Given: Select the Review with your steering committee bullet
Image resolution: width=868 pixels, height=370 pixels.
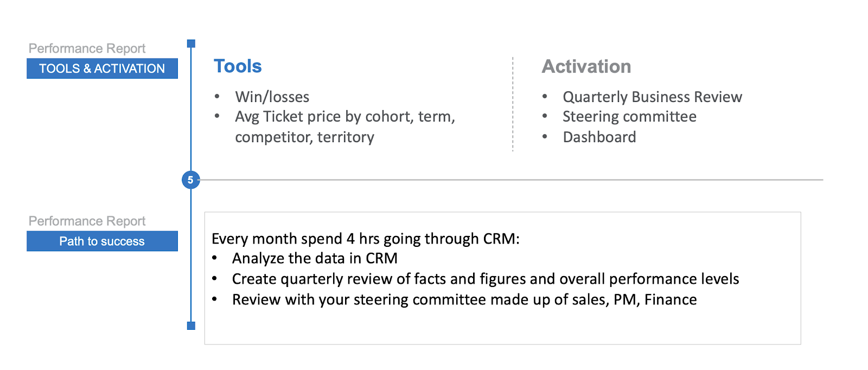Looking at the screenshot, I should pos(464,299).
